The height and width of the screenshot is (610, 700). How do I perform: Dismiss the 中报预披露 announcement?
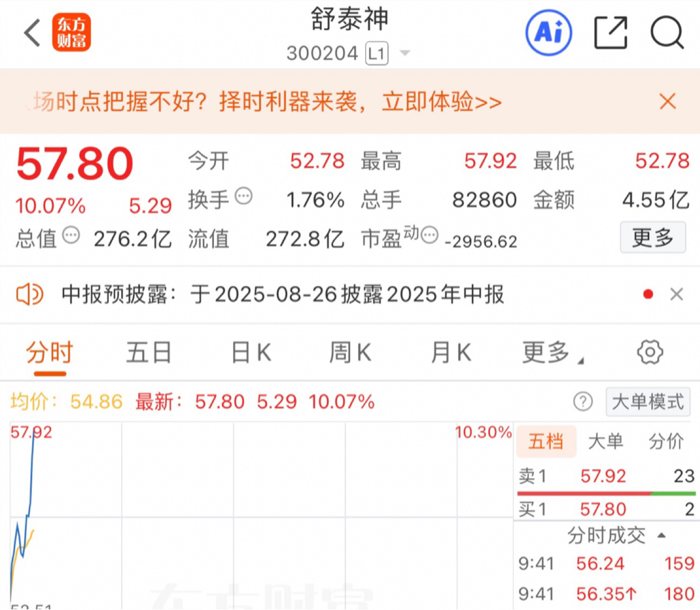click(677, 294)
